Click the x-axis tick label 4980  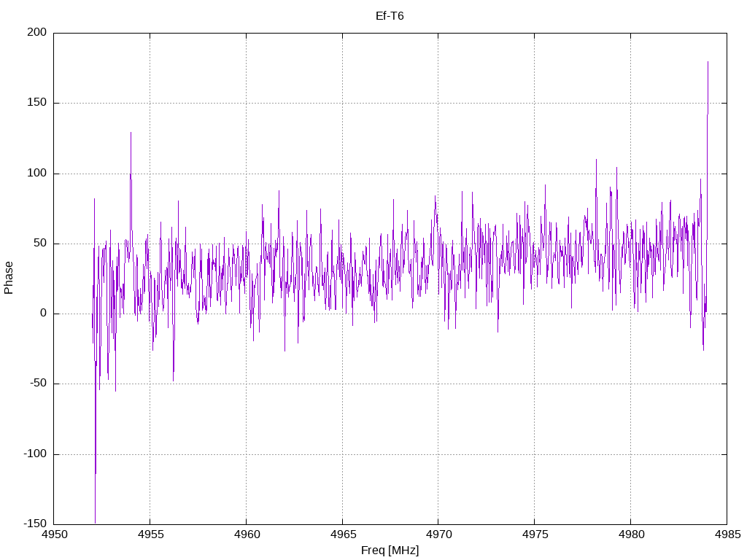pos(631,534)
